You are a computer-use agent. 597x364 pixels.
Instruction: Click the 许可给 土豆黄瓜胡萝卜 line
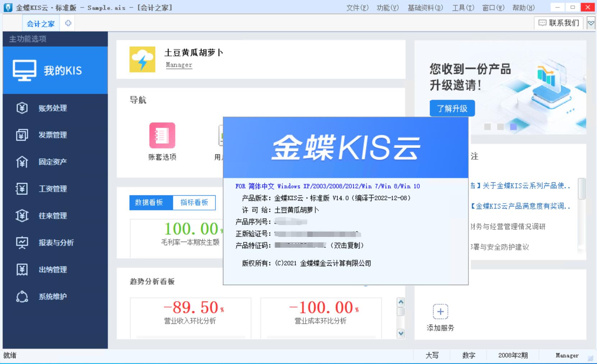point(280,210)
